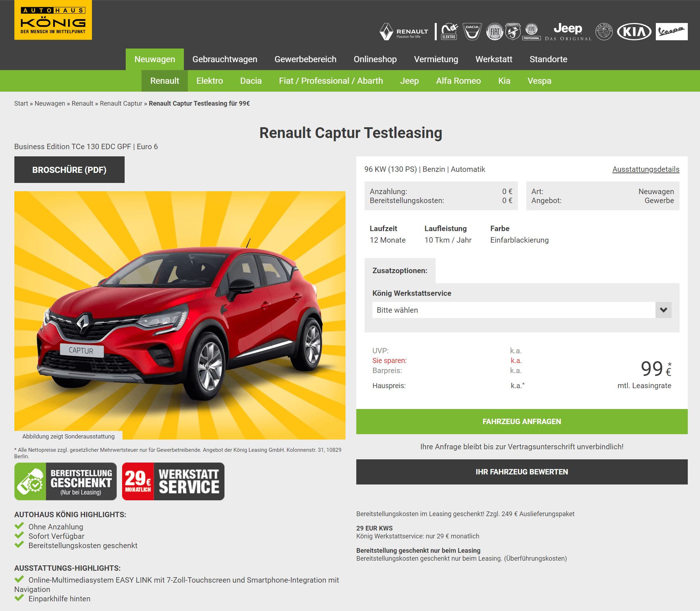Viewport: 700px width, 611px height.
Task: Click the 'Sie sparen:' red label
Action: tap(389, 360)
